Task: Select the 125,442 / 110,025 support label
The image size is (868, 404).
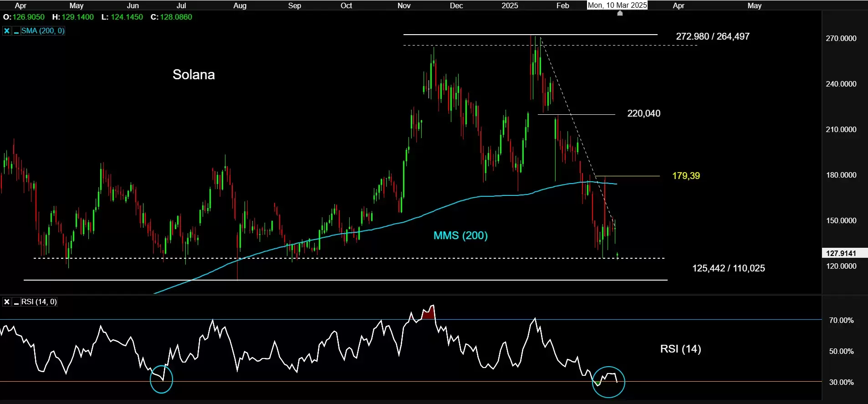Action: coord(728,268)
